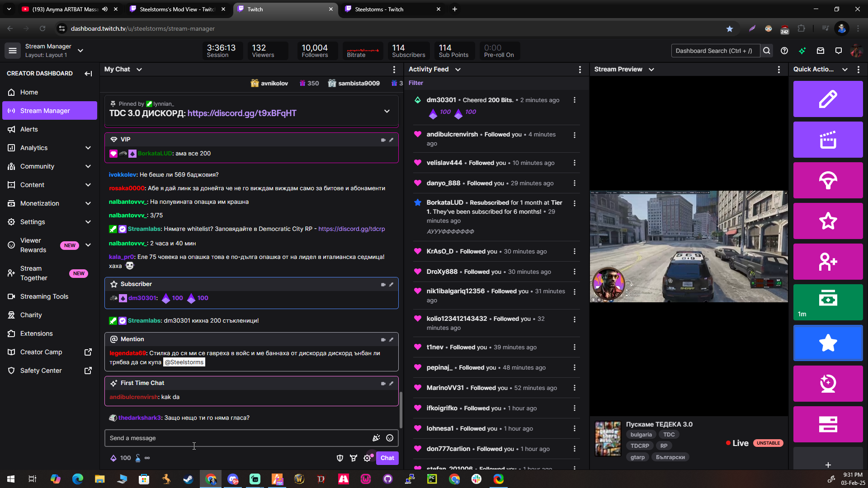Open Alerts in the sidebar
The width and height of the screenshot is (868, 488).
(x=50, y=129)
